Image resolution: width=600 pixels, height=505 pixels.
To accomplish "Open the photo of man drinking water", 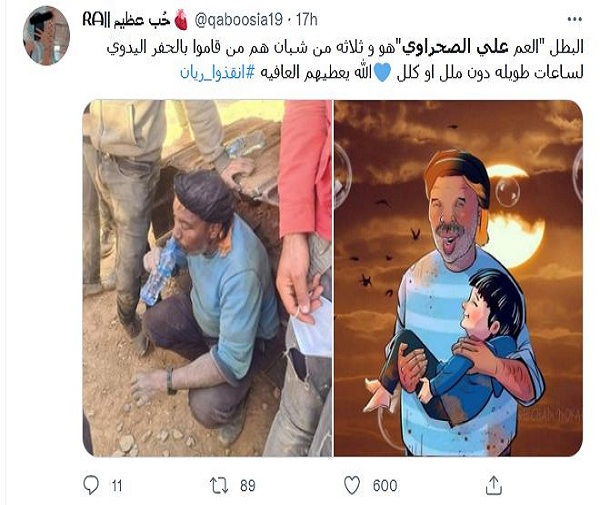I will (x=207, y=278).
